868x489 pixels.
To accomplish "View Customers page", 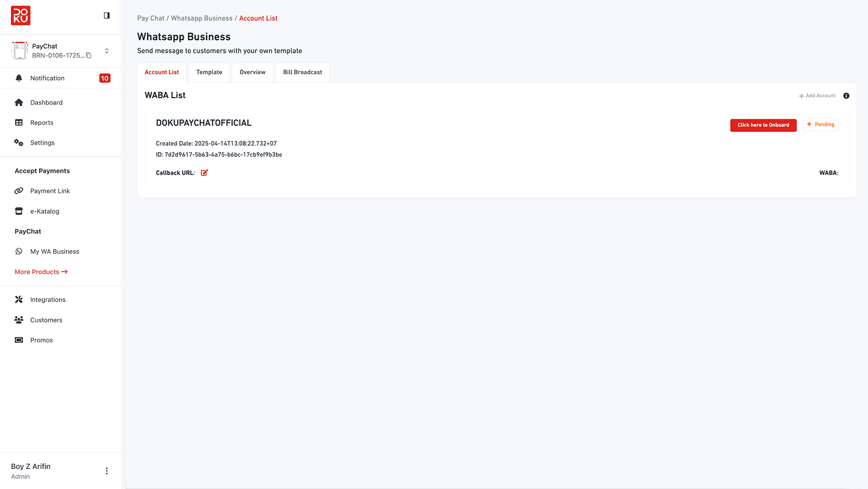I will (x=46, y=320).
